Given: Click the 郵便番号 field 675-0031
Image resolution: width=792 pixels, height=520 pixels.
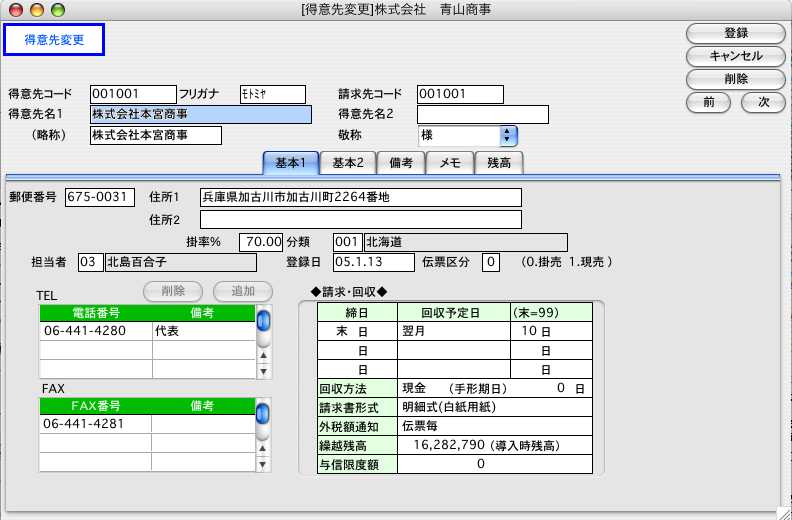Looking at the screenshot, I should pyautogui.click(x=100, y=197).
